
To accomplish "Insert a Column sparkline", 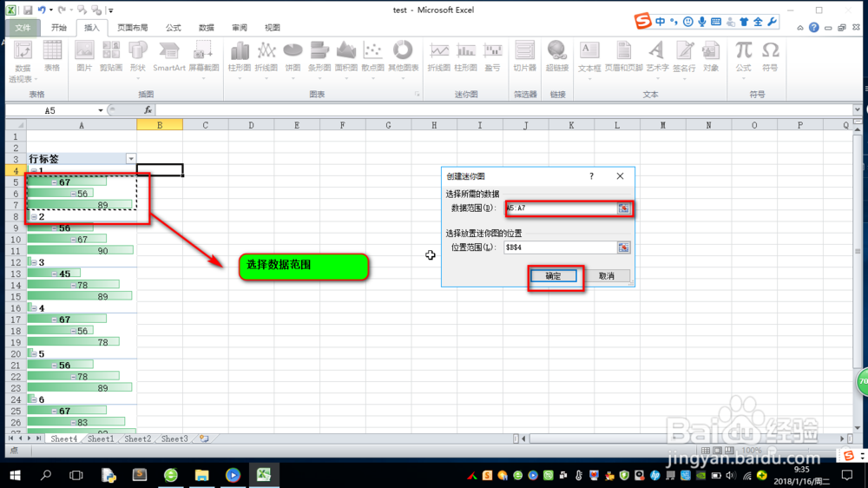I will pos(465,56).
